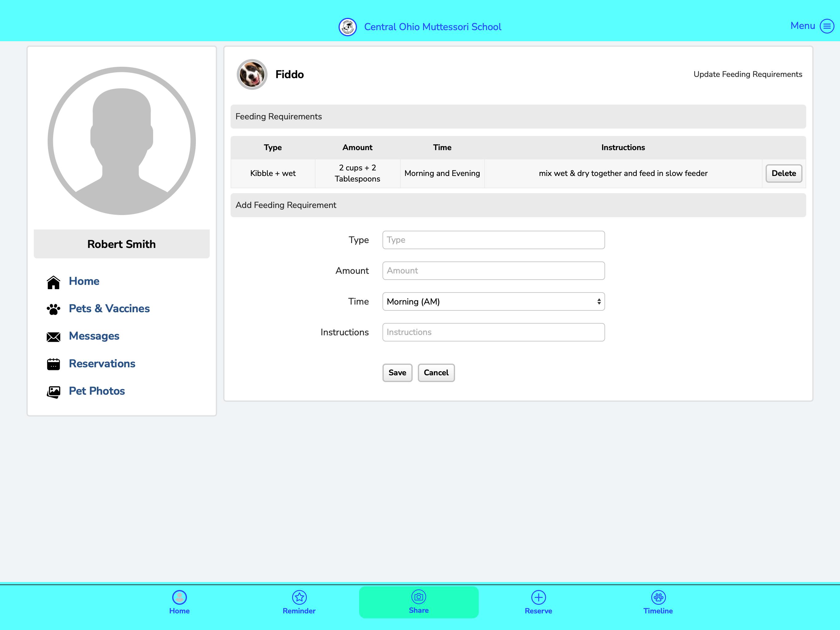
Task: Click the calendar icon beside Reservations
Action: point(53,364)
